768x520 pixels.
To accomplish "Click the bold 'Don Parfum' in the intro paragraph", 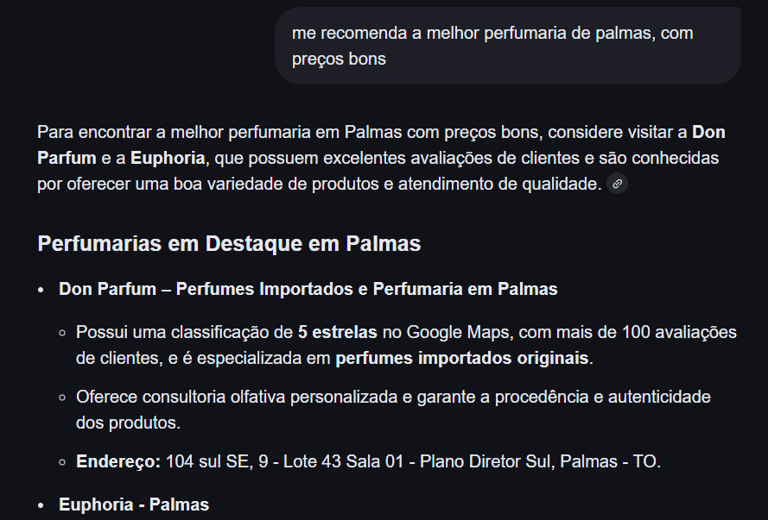I will [x=709, y=132].
